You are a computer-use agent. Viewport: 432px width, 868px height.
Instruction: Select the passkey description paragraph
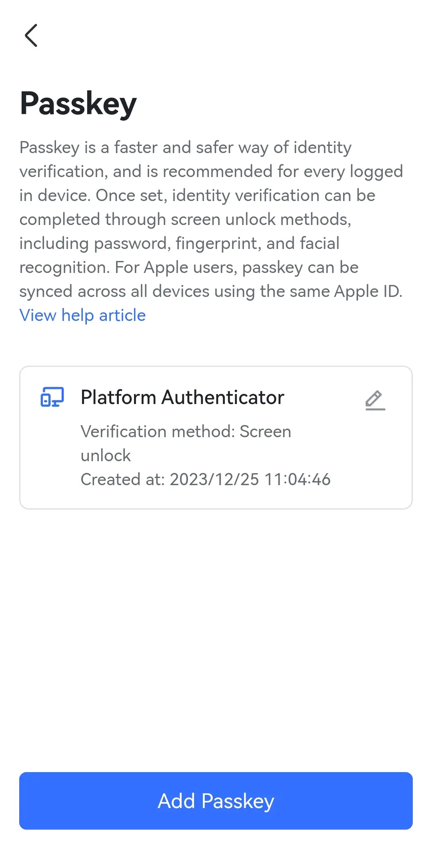212,219
